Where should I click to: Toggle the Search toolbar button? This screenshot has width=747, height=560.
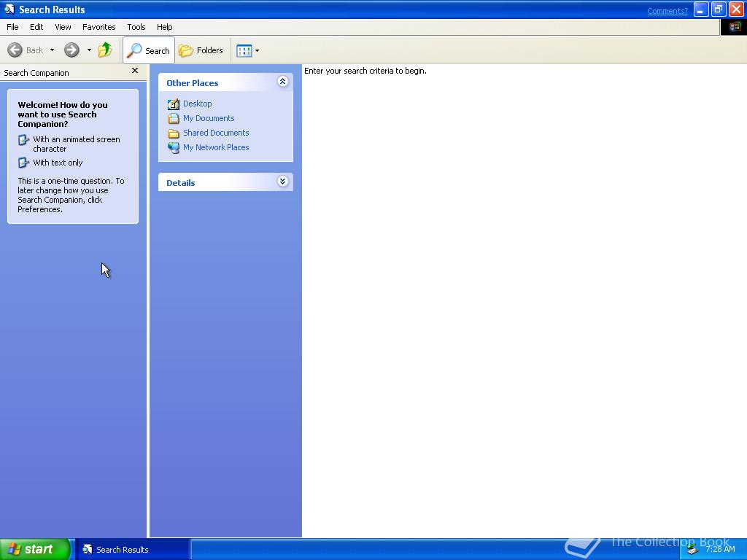[x=149, y=50]
